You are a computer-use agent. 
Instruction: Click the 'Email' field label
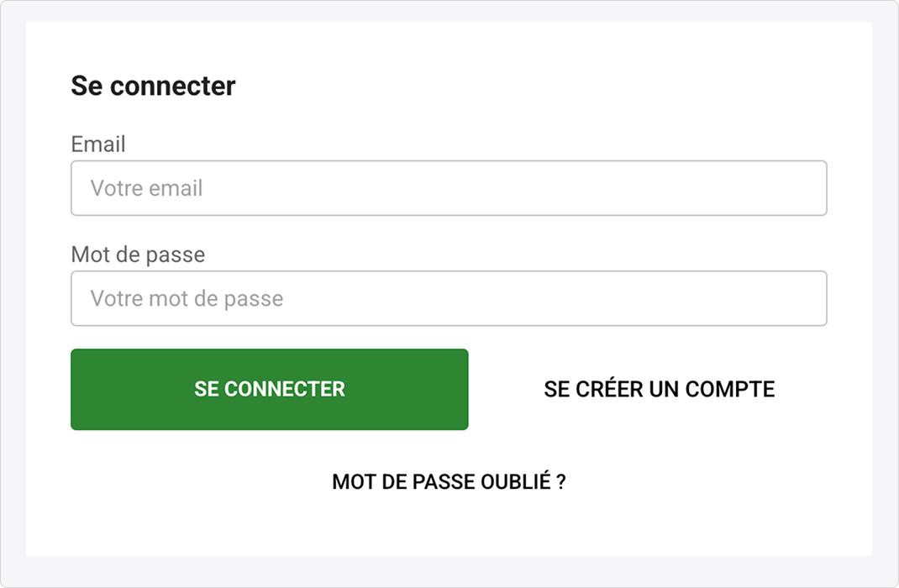[98, 144]
